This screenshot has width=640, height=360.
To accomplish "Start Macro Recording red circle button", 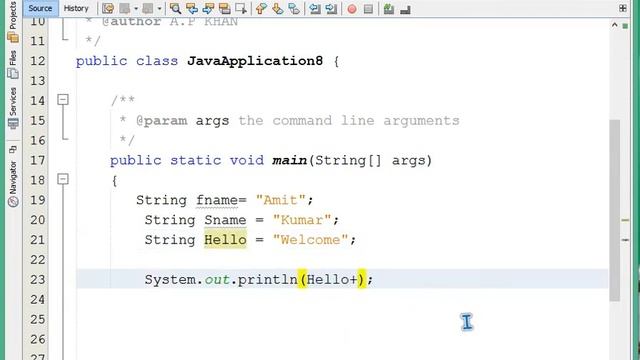I will [352, 9].
